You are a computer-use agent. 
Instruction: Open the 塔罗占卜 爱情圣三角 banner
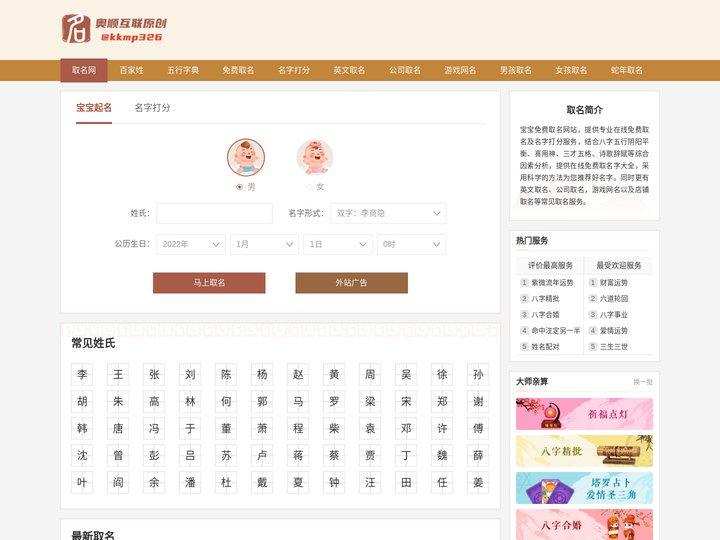click(584, 488)
